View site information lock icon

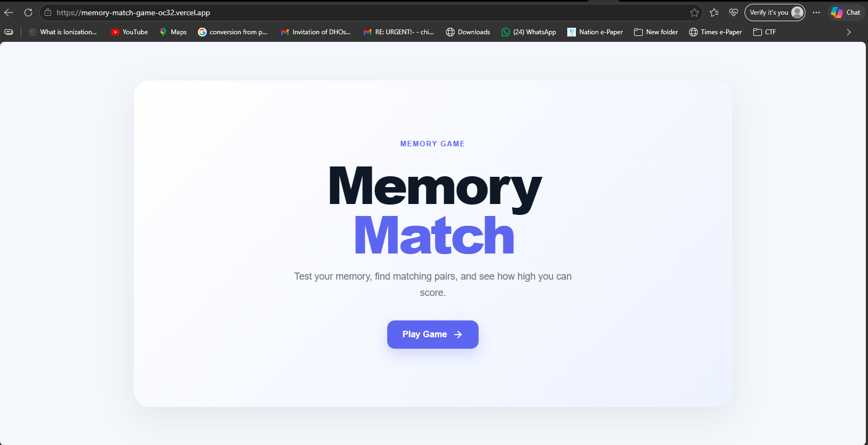pyautogui.click(x=48, y=13)
